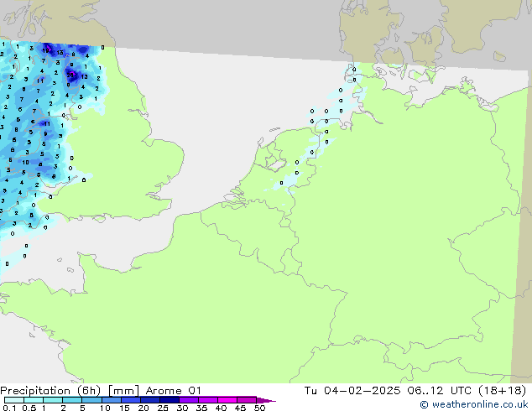
Task: Click the 25–30 mm dark navy legend box
Action: click(170, 400)
